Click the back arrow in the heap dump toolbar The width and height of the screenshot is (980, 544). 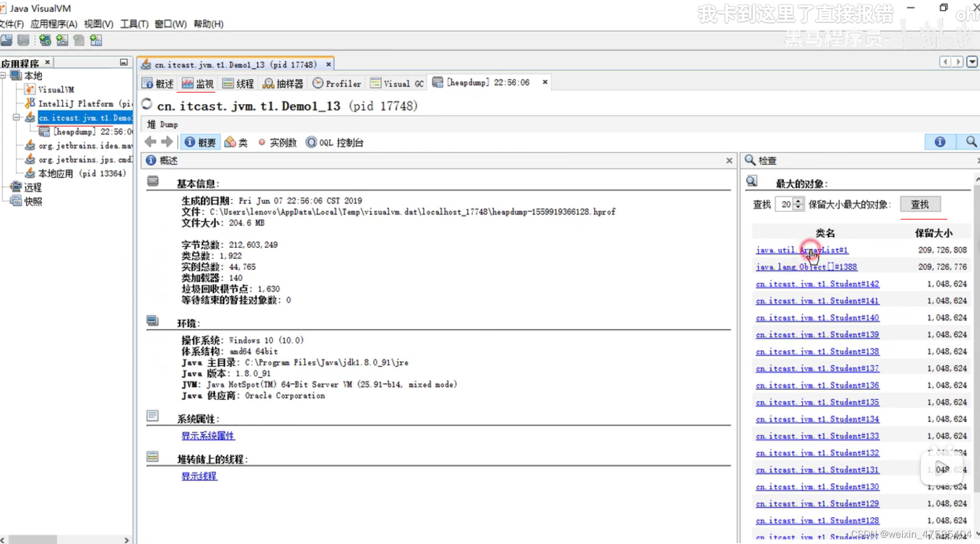pos(150,142)
